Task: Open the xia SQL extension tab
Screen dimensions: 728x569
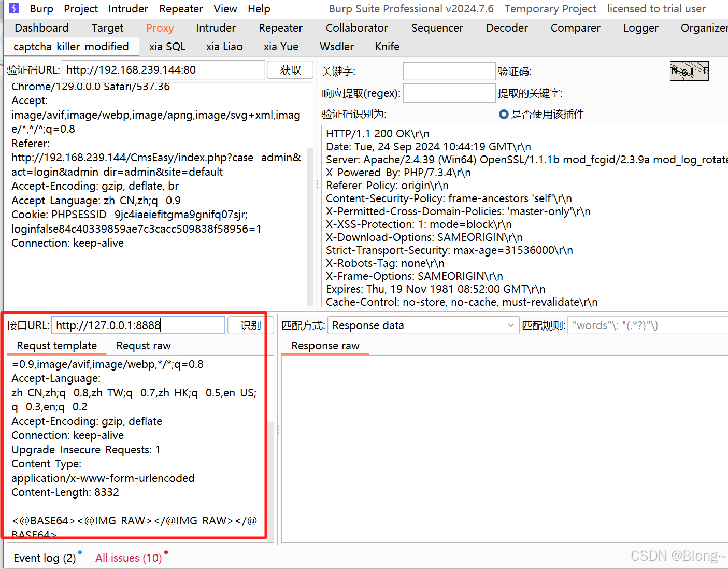Action: 167,47
